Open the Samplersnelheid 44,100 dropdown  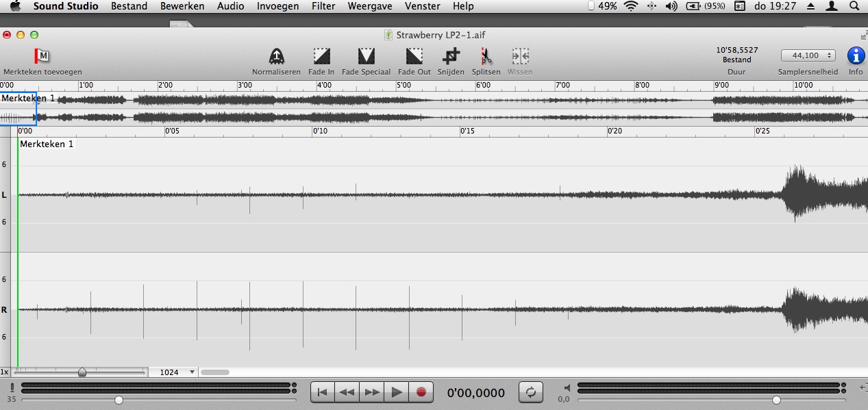[x=808, y=55]
